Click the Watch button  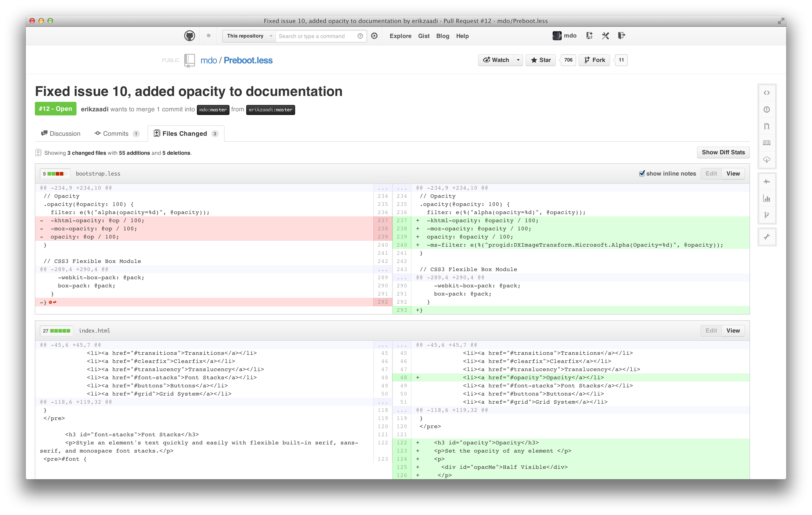click(496, 60)
